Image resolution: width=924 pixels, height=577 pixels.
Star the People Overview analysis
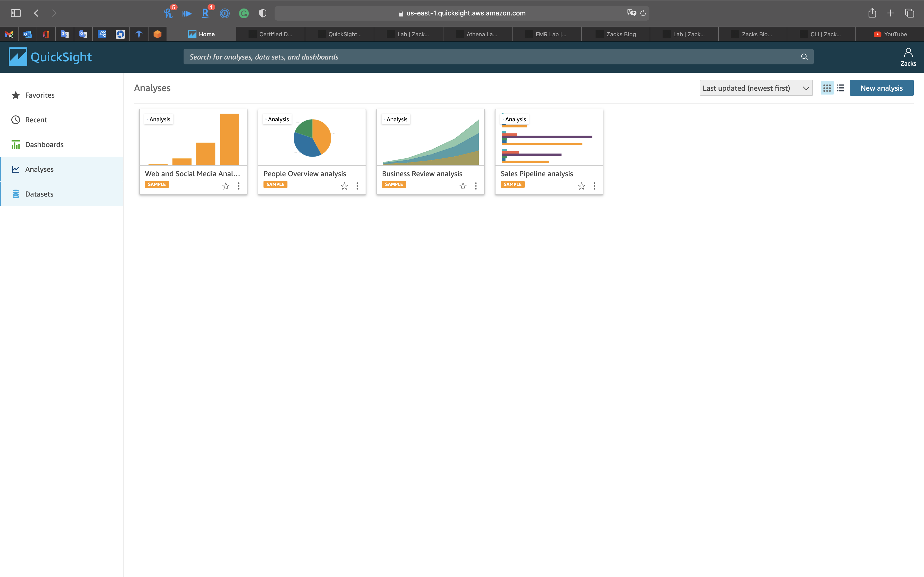coord(344,186)
